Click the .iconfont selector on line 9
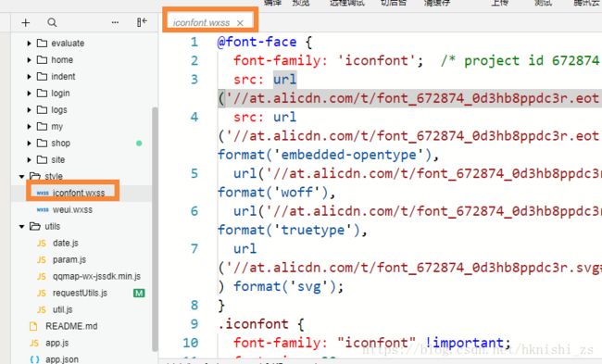Screen dimensions: 602x364 point(253,324)
